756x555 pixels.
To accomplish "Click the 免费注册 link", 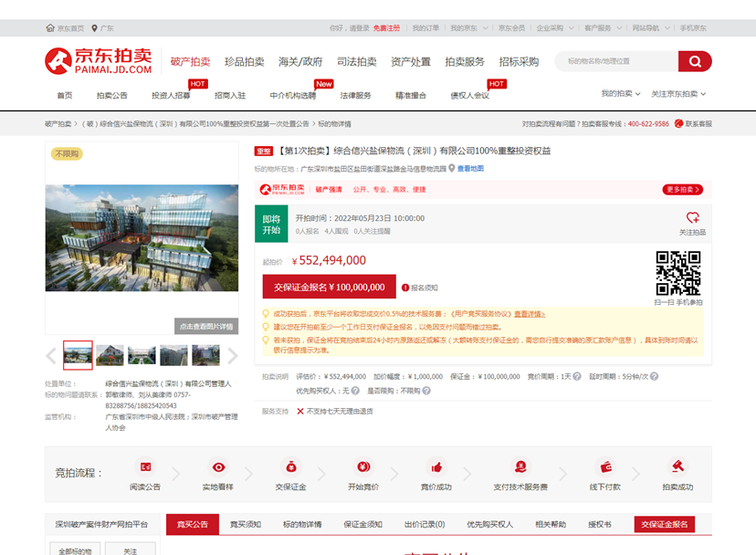I will click(386, 28).
